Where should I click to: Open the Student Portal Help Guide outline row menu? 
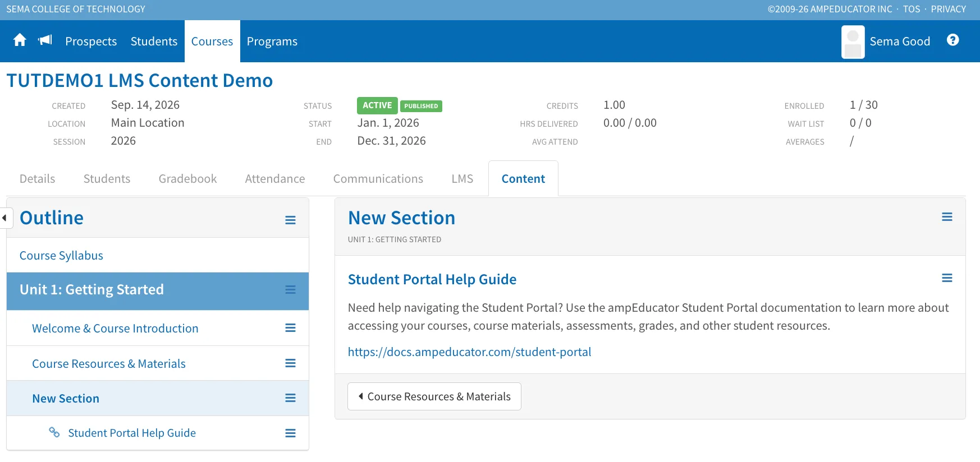tap(290, 433)
